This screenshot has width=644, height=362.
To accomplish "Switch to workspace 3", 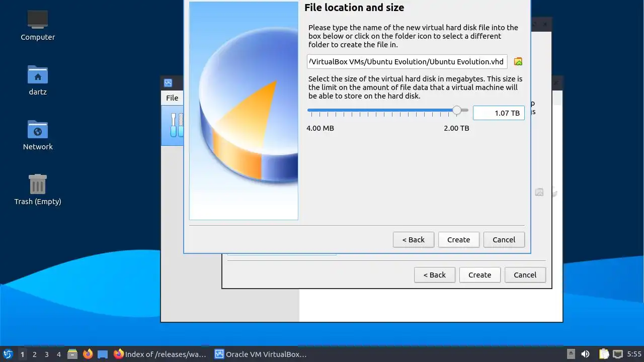I will pyautogui.click(x=46, y=354).
